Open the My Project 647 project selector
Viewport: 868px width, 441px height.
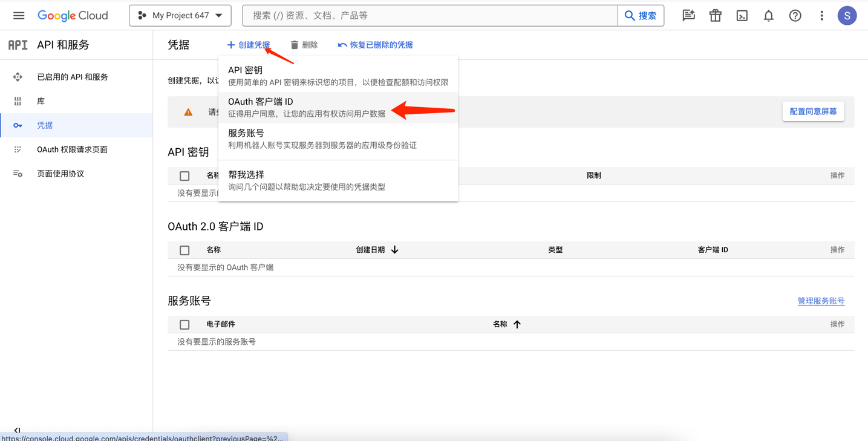(x=180, y=16)
